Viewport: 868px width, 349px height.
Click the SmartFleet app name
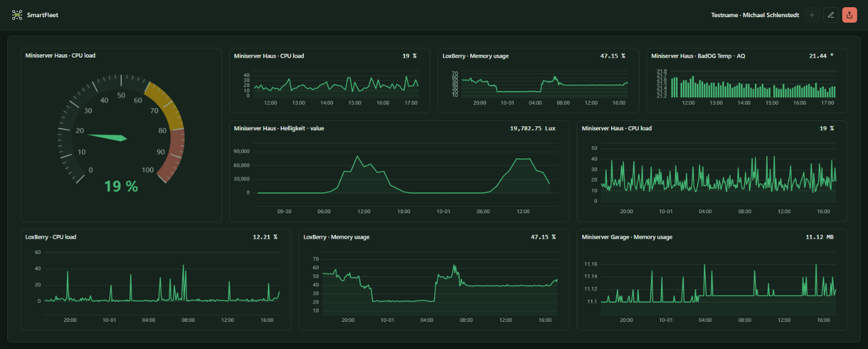(43, 15)
